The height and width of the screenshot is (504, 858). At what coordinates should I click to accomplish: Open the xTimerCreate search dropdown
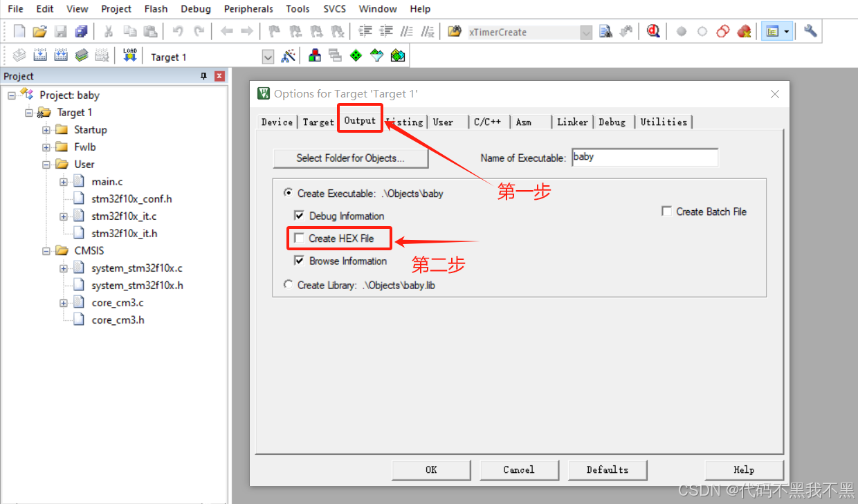pyautogui.click(x=586, y=32)
